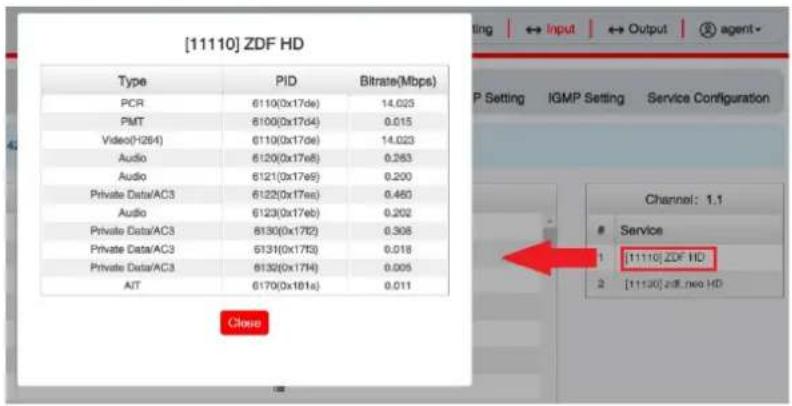Click PID 6130(0x17f2) cell
Image resolution: width=792 pixels, height=406 pixels.
286,231
